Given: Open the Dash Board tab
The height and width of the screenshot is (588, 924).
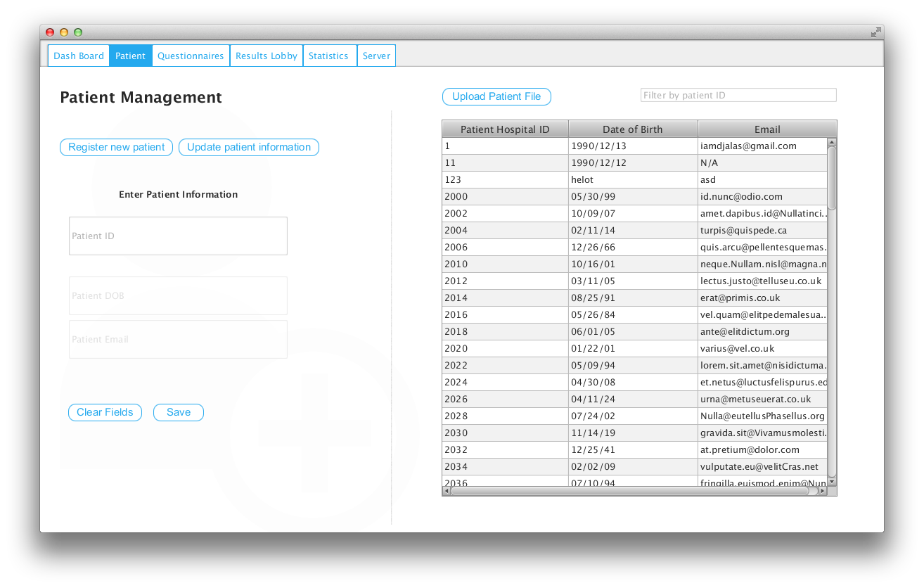Looking at the screenshot, I should pyautogui.click(x=79, y=56).
